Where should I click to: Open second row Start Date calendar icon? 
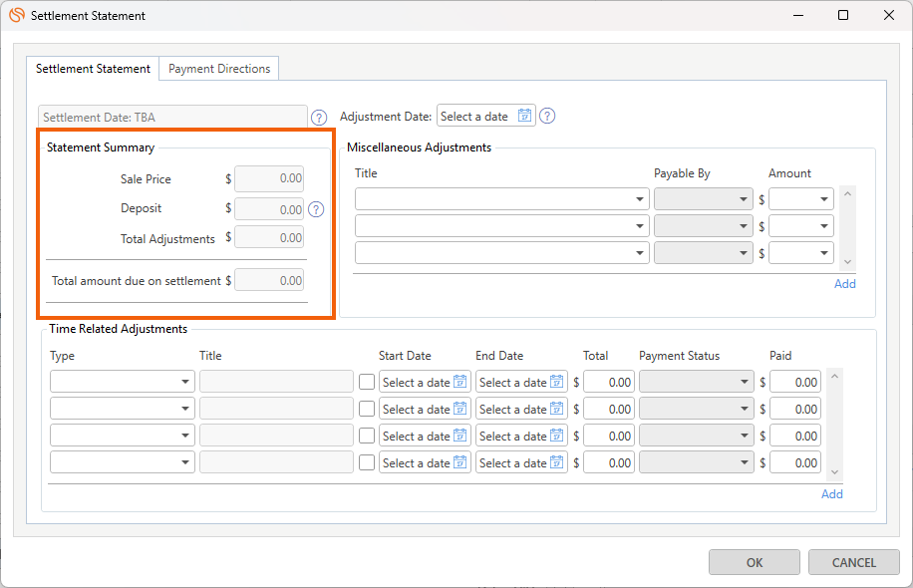(460, 409)
